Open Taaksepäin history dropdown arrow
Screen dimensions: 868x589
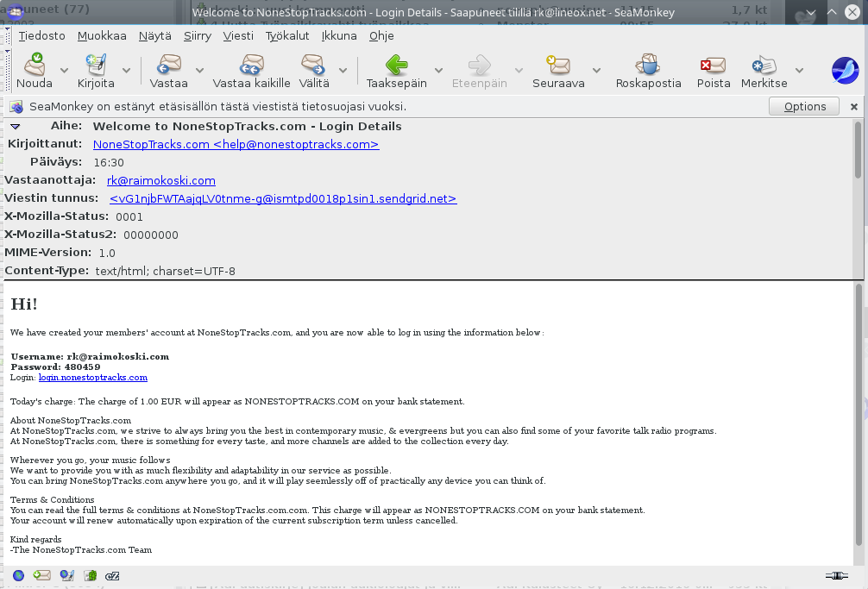click(x=438, y=70)
